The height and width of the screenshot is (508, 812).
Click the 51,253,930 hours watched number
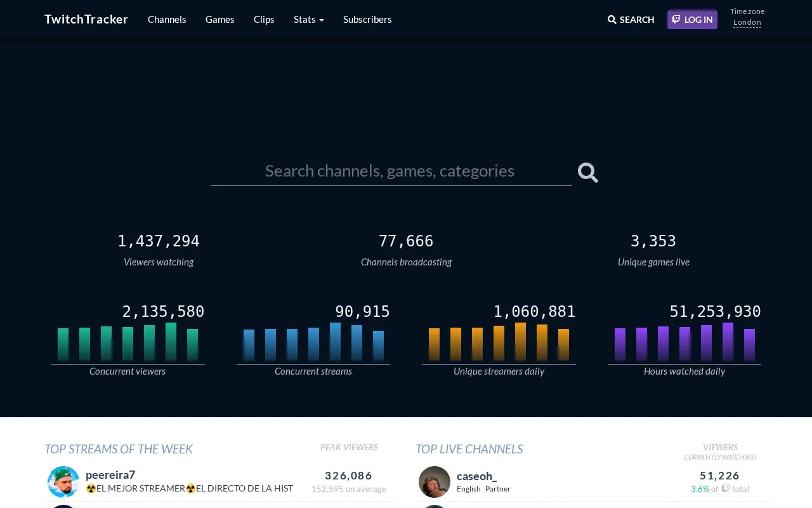pyautogui.click(x=715, y=312)
